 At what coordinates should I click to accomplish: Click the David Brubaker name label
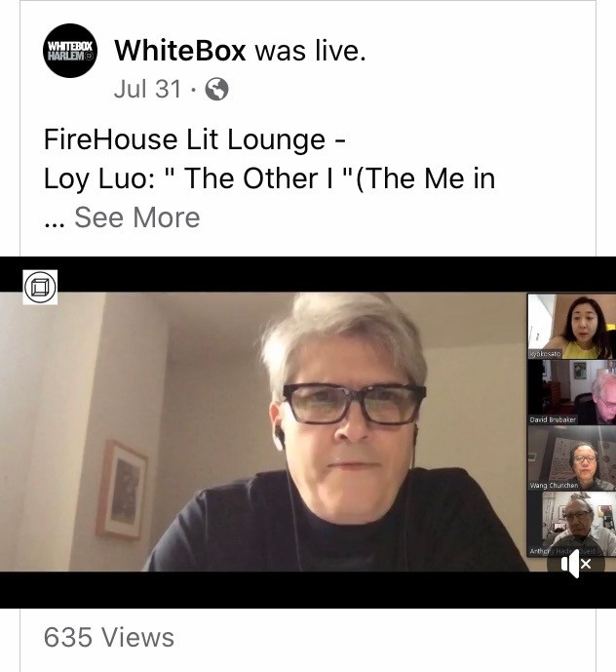coord(553,419)
